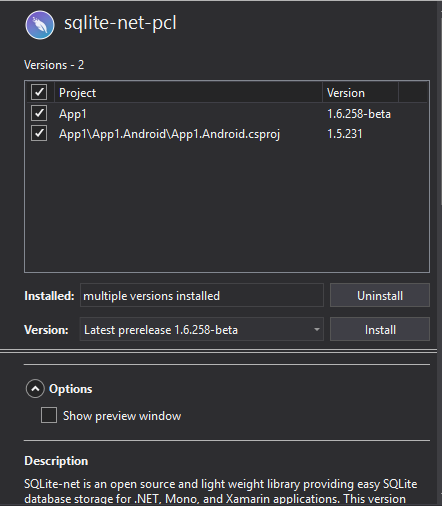Sort by the Version column header
The height and width of the screenshot is (506, 442).
point(360,93)
